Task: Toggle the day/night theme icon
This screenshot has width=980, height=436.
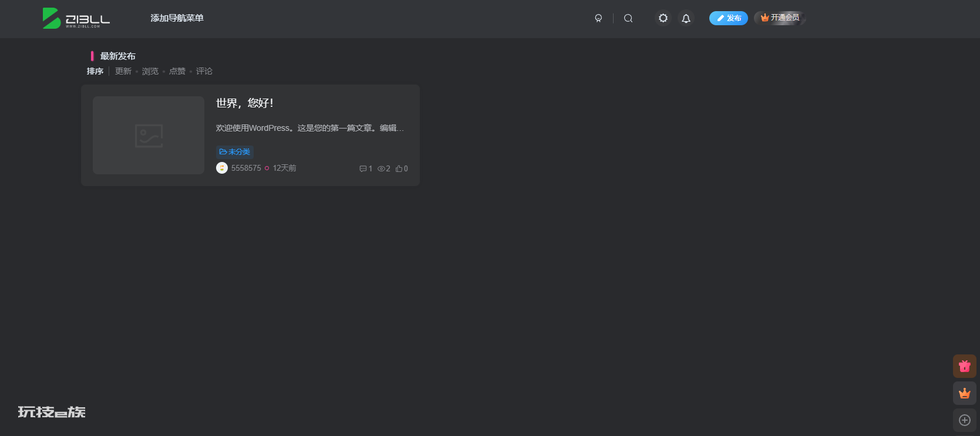Action: 663,18
